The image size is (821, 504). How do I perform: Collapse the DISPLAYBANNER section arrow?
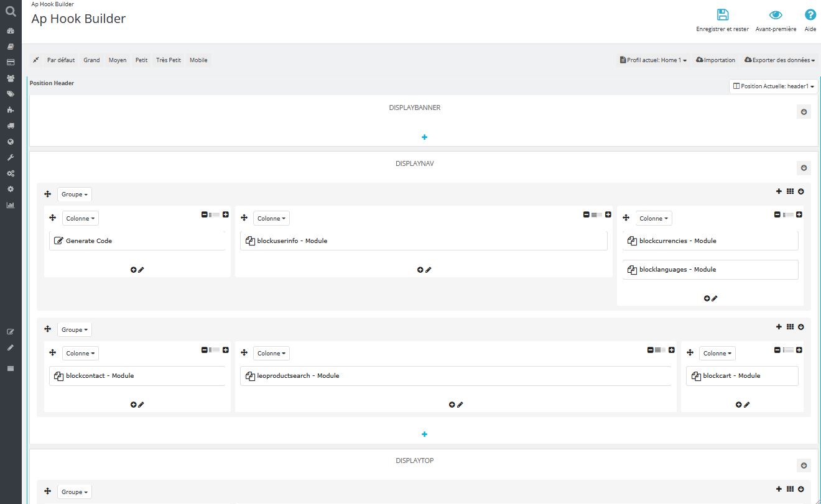804,112
